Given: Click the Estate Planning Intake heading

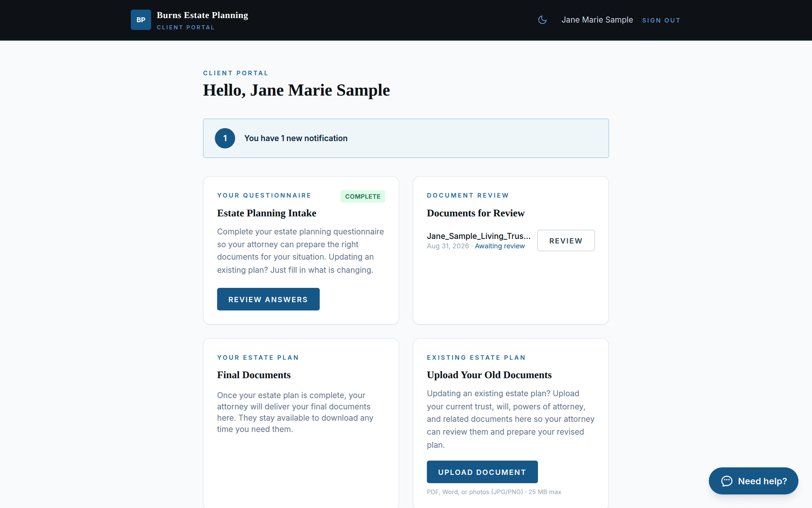Looking at the screenshot, I should pos(267,213).
